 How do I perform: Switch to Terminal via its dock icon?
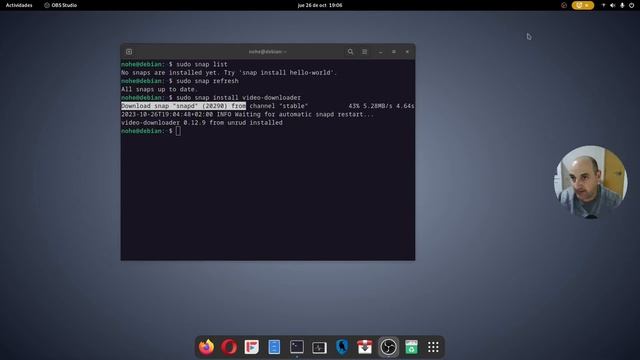tap(297, 347)
